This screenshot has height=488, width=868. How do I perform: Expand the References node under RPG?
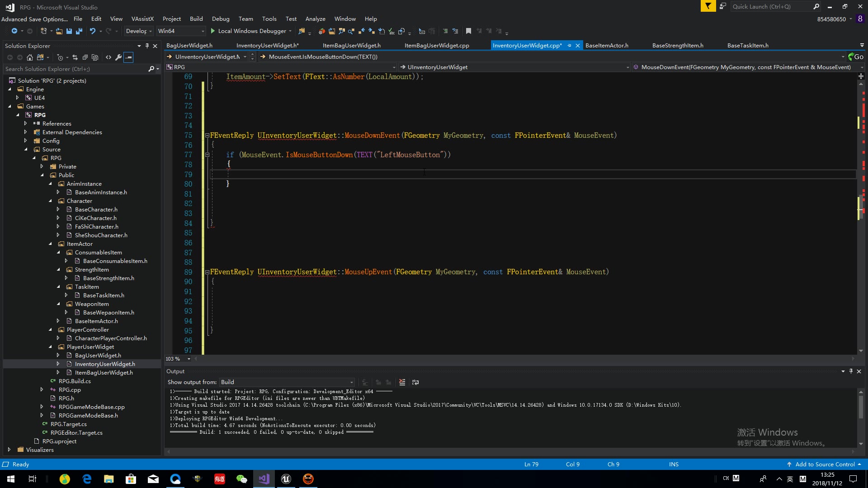tap(25, 123)
